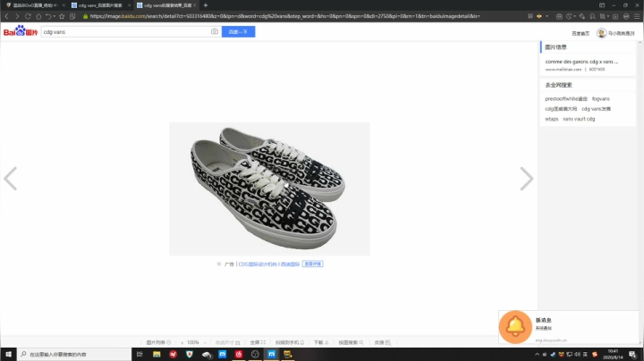Open the browser hamburger menu icon

pyautogui.click(x=637, y=16)
